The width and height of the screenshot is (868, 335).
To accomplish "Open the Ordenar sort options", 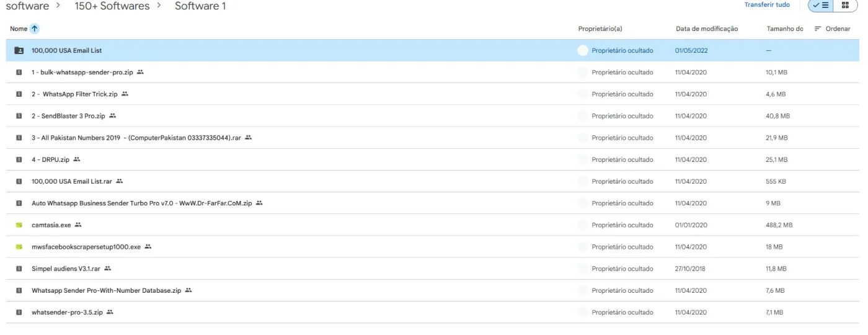I will click(x=832, y=29).
